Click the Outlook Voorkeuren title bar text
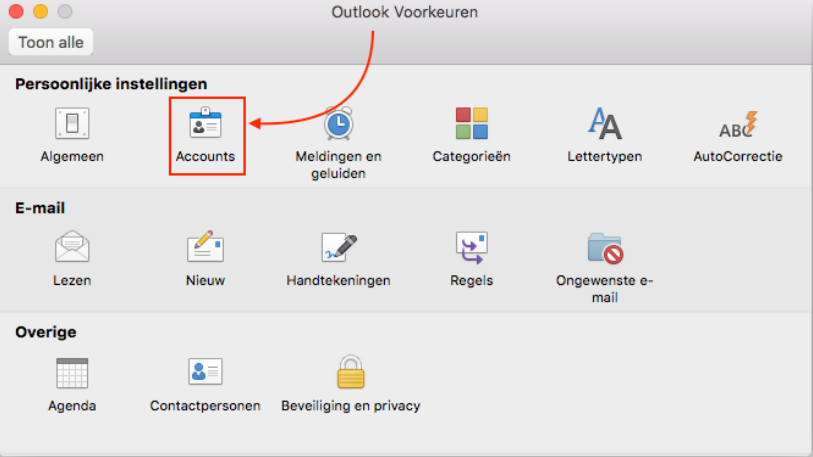 click(x=404, y=12)
